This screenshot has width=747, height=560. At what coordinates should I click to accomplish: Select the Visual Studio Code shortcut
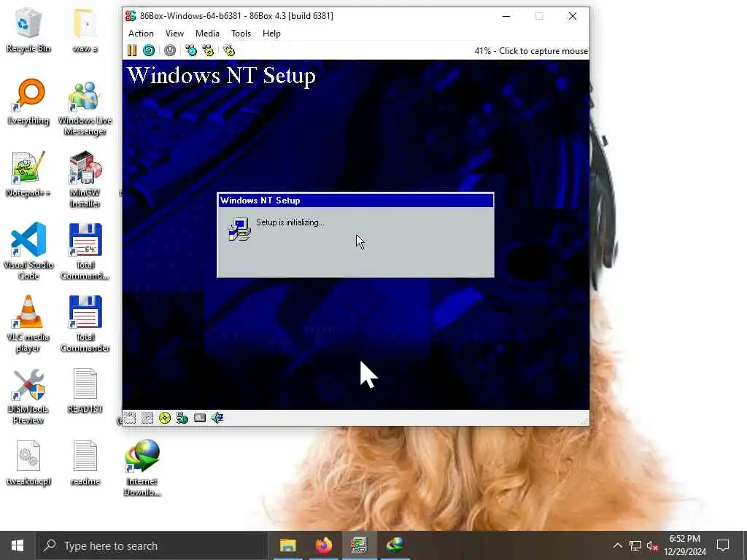pos(28,252)
